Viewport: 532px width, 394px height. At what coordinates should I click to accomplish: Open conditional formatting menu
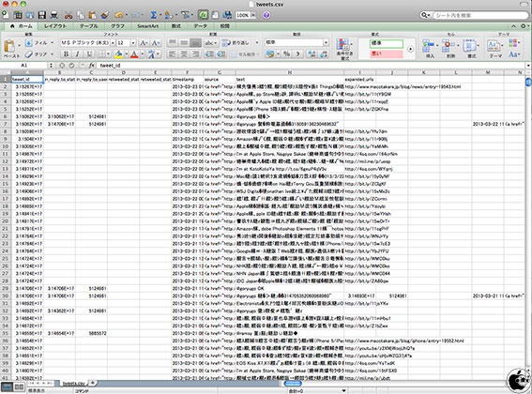(x=344, y=49)
